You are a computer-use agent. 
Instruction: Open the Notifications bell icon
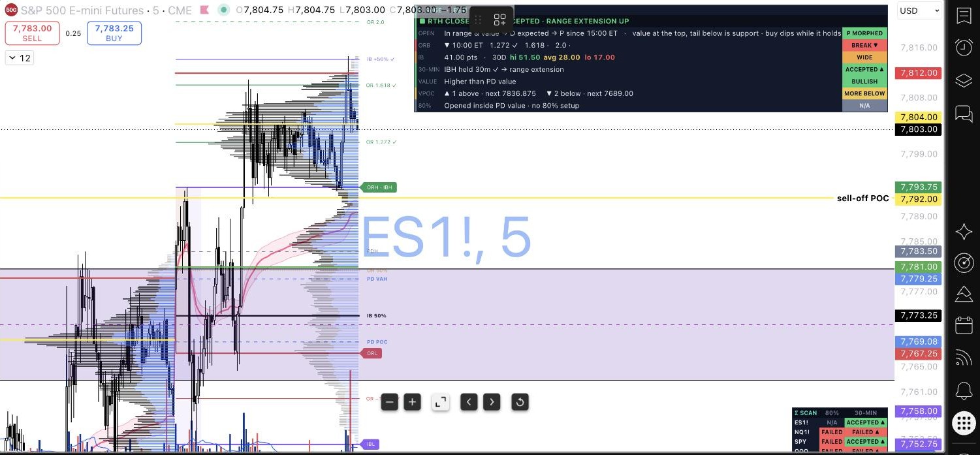pos(964,390)
